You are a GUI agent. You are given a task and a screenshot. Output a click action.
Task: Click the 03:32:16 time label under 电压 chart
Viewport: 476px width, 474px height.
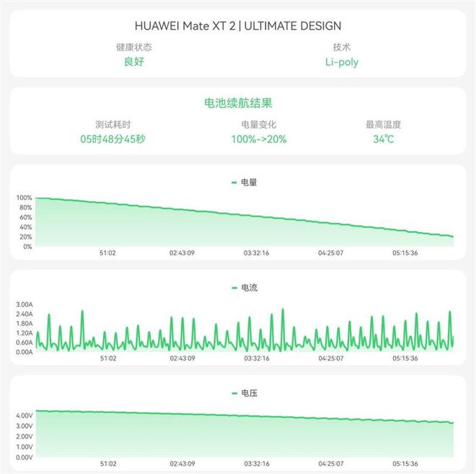tap(257, 464)
